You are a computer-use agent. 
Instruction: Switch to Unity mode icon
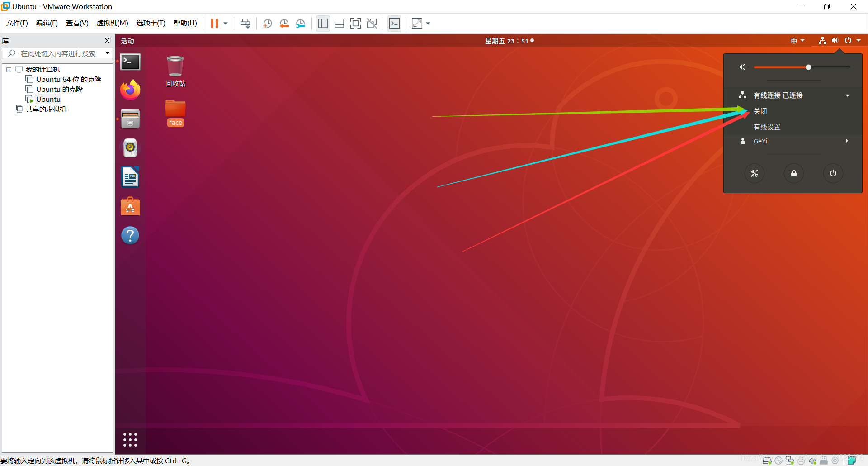[x=372, y=23]
